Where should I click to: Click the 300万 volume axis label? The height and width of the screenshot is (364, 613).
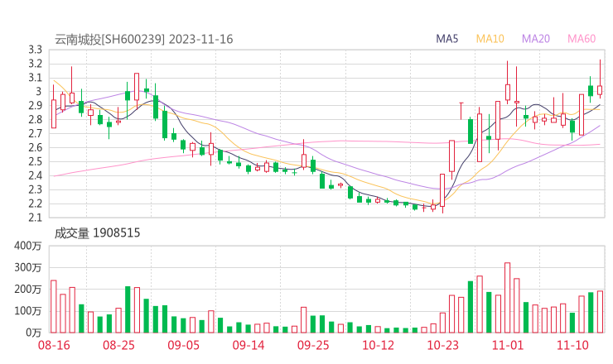pos(28,267)
